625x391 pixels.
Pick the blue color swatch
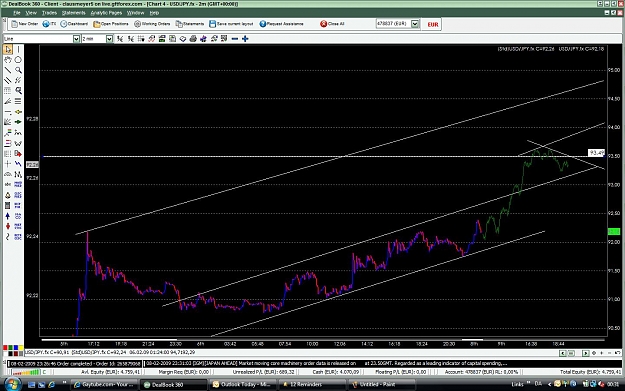pos(16,348)
